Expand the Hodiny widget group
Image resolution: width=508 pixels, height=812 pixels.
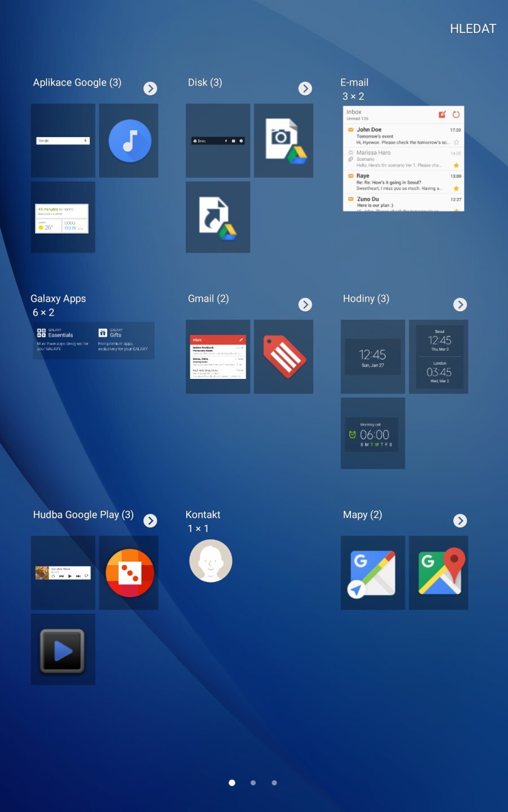[x=460, y=304]
